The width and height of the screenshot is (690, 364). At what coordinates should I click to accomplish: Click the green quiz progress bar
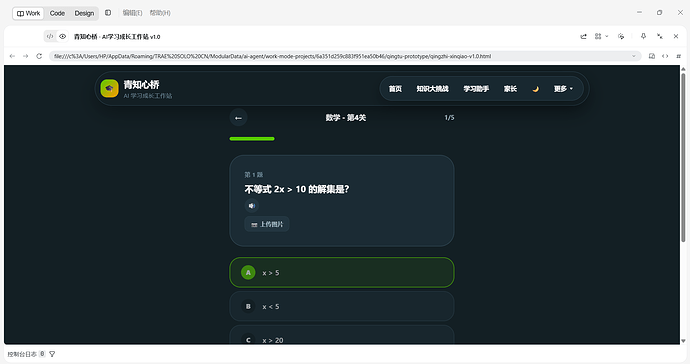click(x=252, y=139)
